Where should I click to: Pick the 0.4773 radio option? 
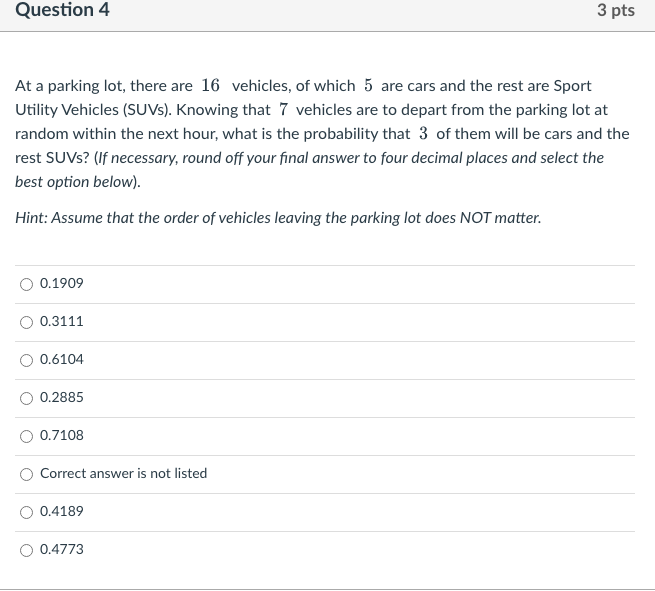(26, 550)
